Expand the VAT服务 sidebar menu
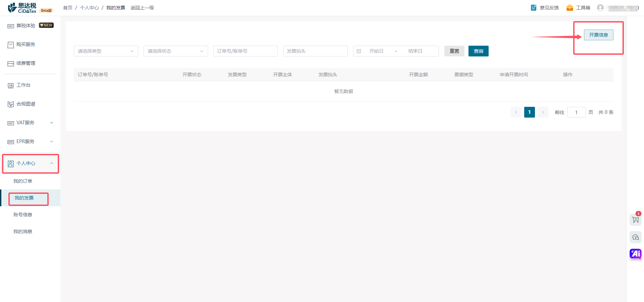Screen dimensions: 644x302 pyautogui.click(x=30, y=123)
